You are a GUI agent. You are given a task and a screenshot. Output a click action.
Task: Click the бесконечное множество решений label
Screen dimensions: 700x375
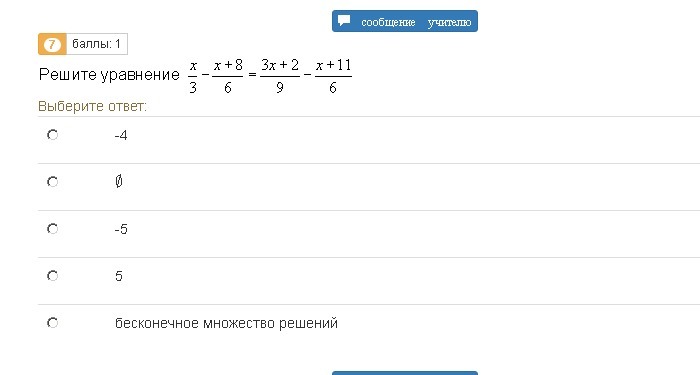[226, 323]
